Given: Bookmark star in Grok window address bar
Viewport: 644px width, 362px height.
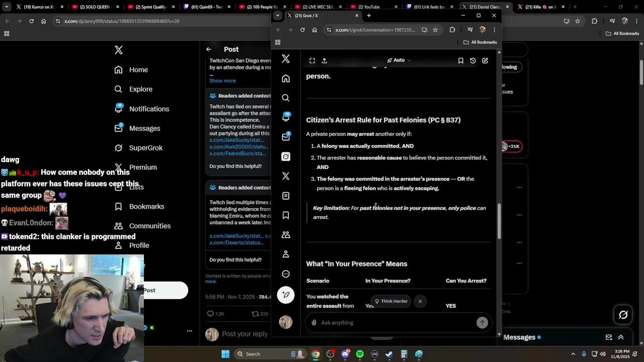Looking at the screenshot, I should (x=435, y=30).
